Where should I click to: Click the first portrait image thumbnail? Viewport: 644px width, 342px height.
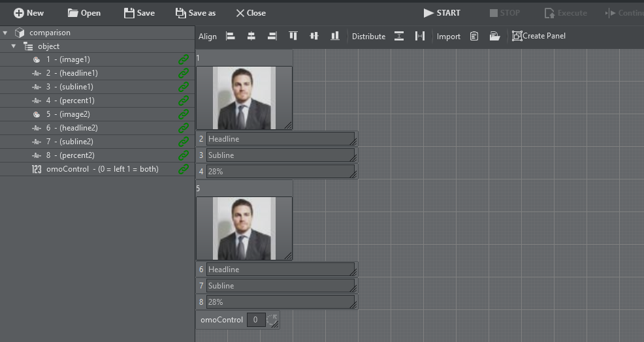click(244, 98)
